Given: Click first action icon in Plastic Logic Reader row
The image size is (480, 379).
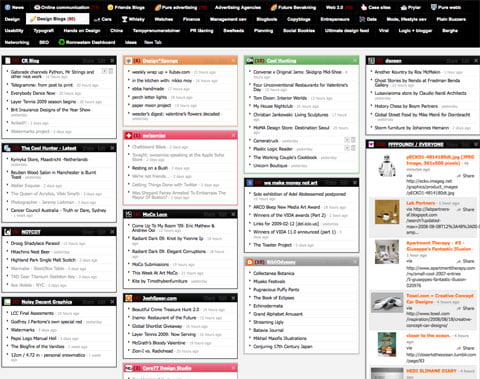Looking at the screenshot, I should tap(347, 148).
